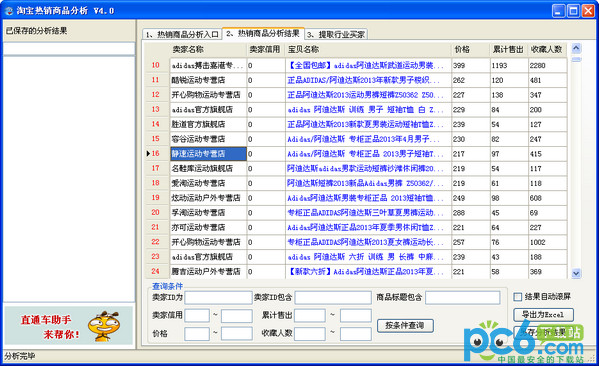This screenshot has width=599, height=366.
Task: Select seller cell 胜道官方旗舰店
Action: click(x=209, y=124)
